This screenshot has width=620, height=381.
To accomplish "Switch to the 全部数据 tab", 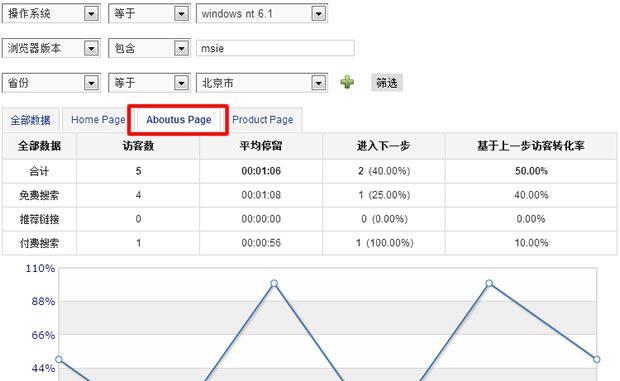I will click(x=30, y=120).
